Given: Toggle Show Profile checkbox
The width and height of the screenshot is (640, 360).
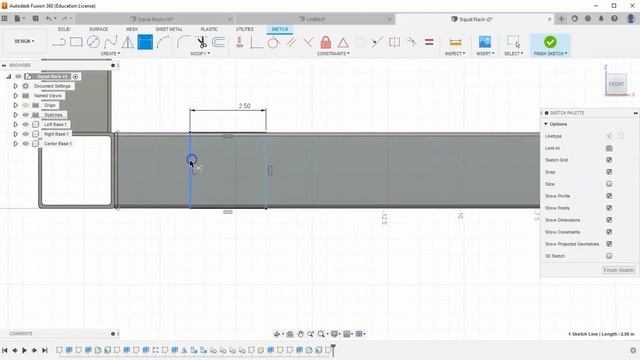Looking at the screenshot, I should click(x=609, y=196).
